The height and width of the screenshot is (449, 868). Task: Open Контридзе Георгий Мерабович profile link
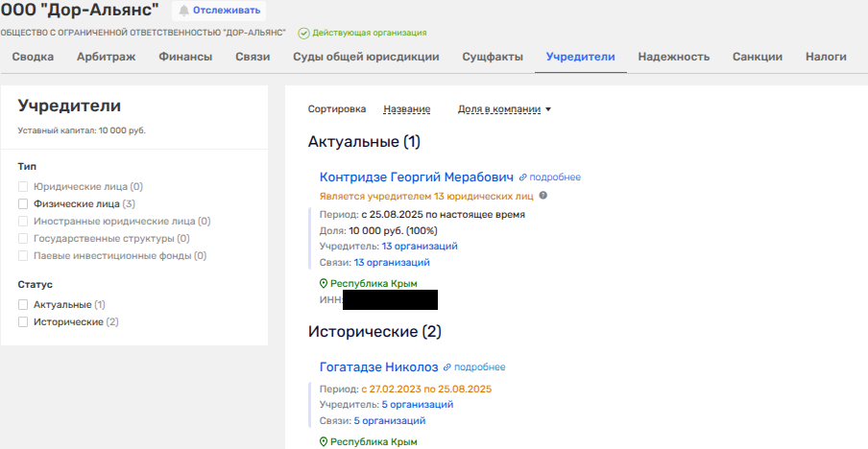[x=417, y=177]
